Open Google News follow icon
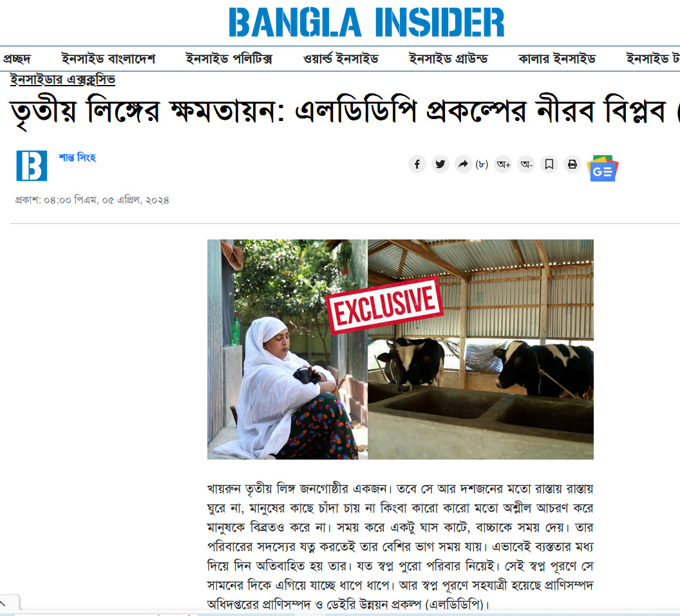The height and width of the screenshot is (616, 680). click(602, 168)
